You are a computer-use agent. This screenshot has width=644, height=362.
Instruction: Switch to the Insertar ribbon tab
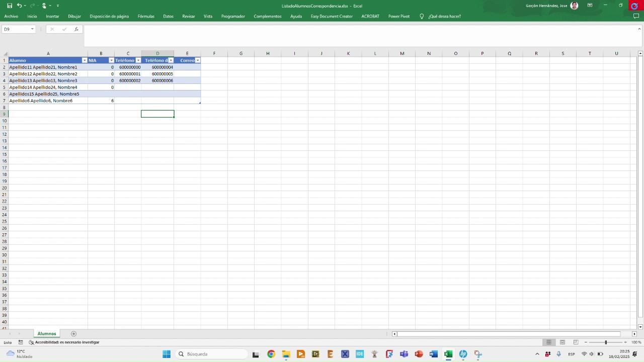[x=52, y=16]
